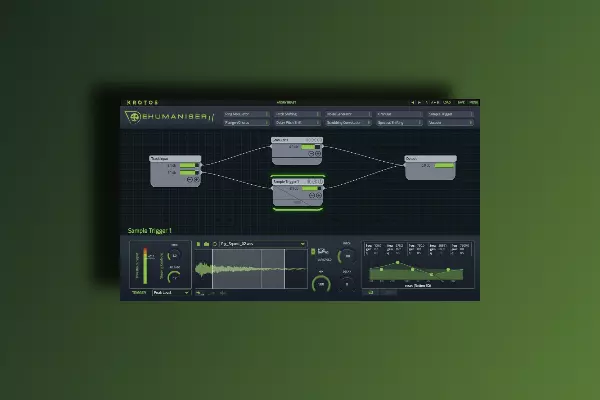Click minus icon on node above Sample Trigger 1
Image resolution: width=600 pixels, height=400 pixels.
click(311, 153)
